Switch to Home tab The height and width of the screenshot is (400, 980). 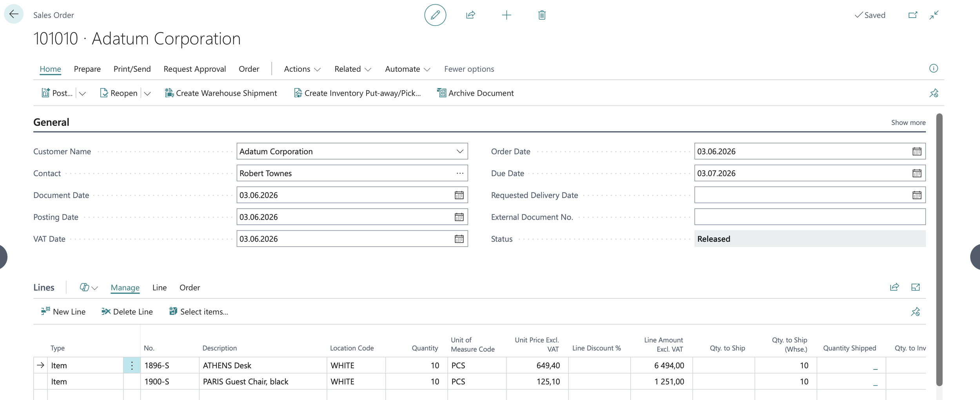click(x=50, y=69)
